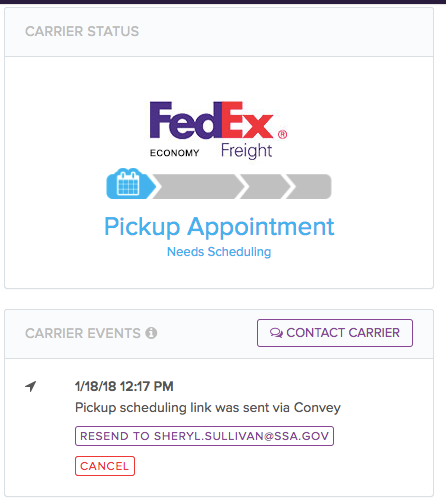The width and height of the screenshot is (446, 503).
Task: Click the Carrier Events panel header
Action: (219, 334)
